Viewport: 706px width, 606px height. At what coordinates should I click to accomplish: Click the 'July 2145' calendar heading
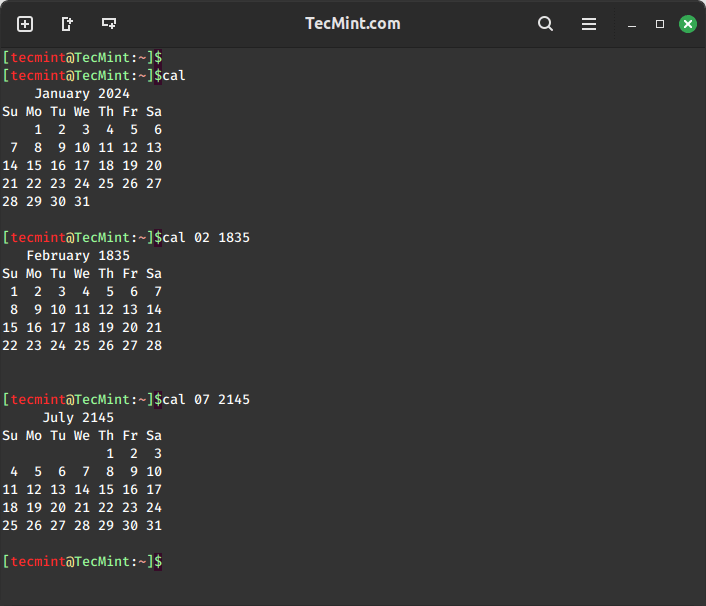click(78, 418)
